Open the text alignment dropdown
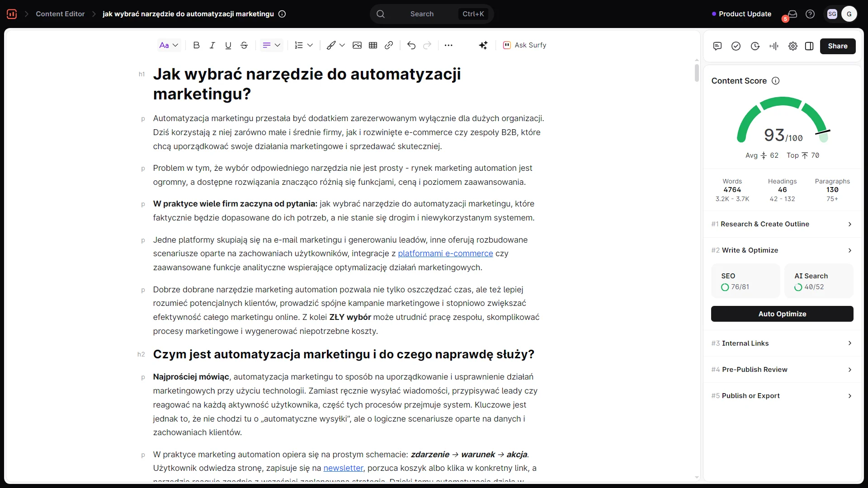 pyautogui.click(x=271, y=45)
